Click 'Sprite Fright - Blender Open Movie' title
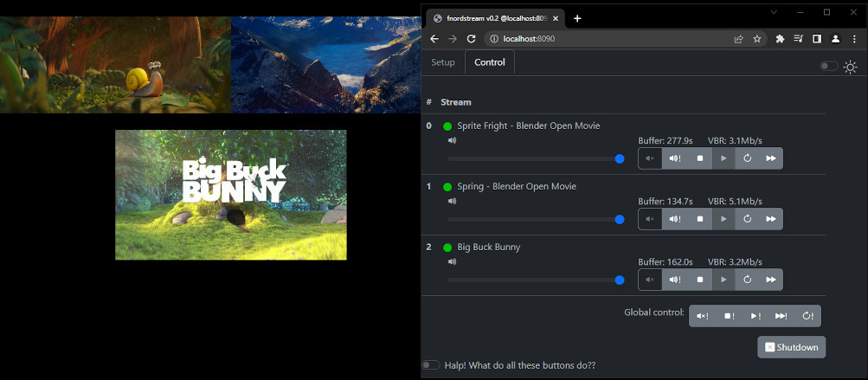The height and width of the screenshot is (380, 868). (x=529, y=126)
